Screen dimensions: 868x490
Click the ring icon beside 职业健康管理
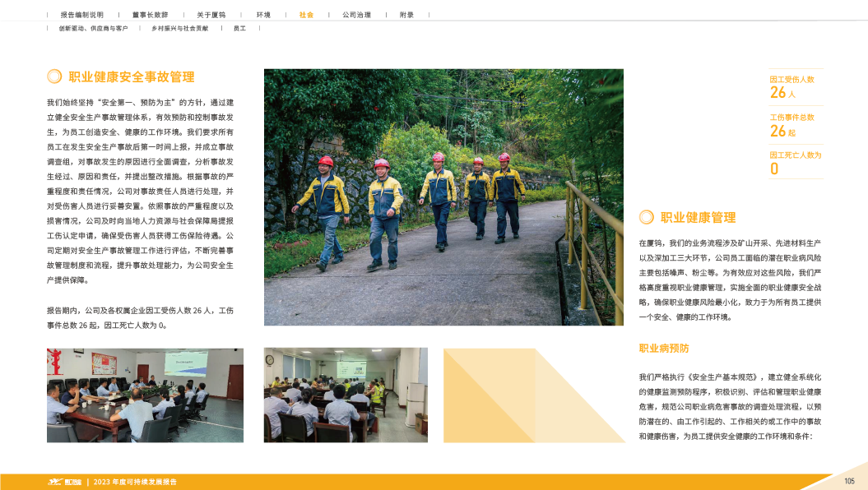pos(647,217)
